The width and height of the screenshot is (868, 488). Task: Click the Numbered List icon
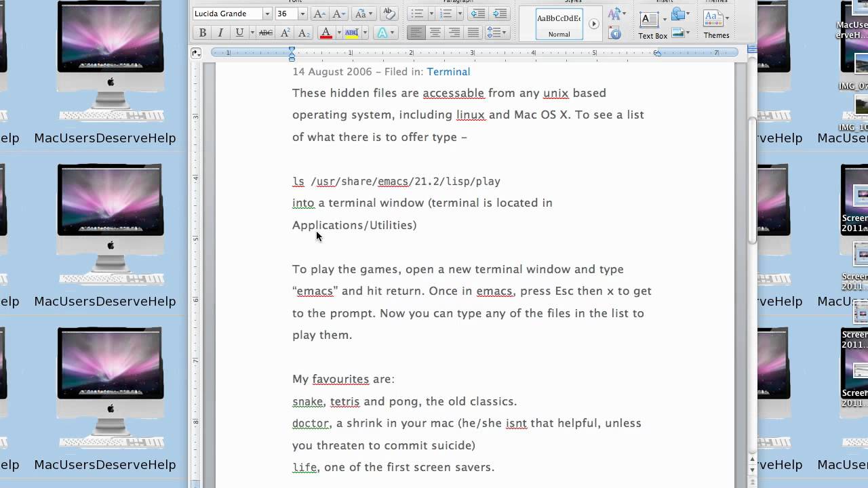point(446,14)
